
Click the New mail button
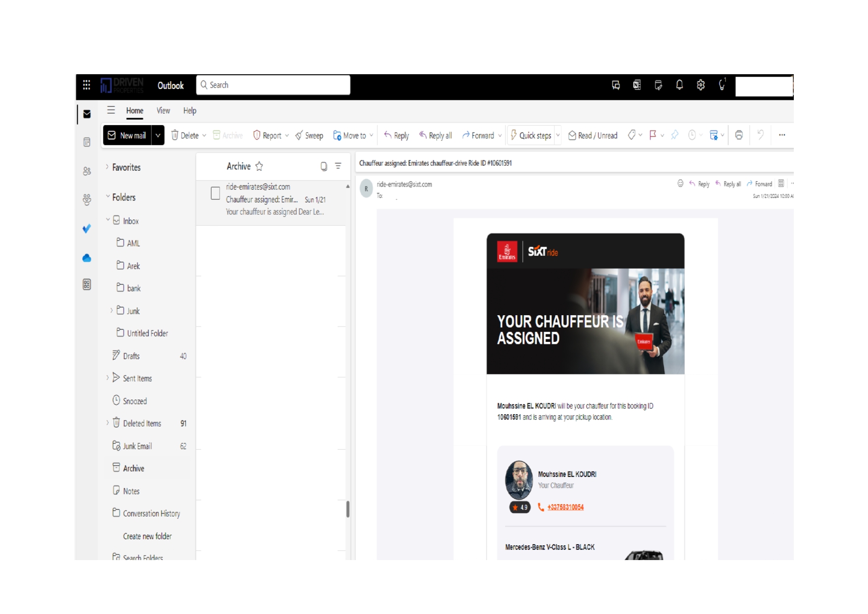pos(128,135)
